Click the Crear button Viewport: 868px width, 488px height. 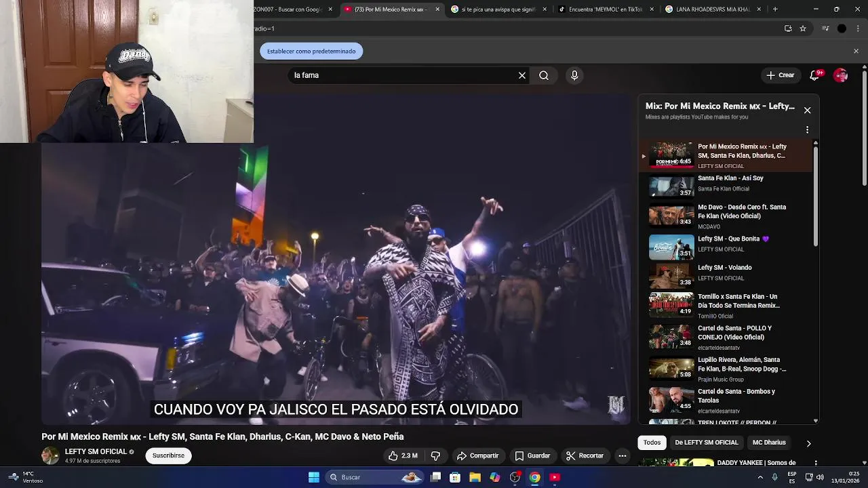pyautogui.click(x=780, y=75)
